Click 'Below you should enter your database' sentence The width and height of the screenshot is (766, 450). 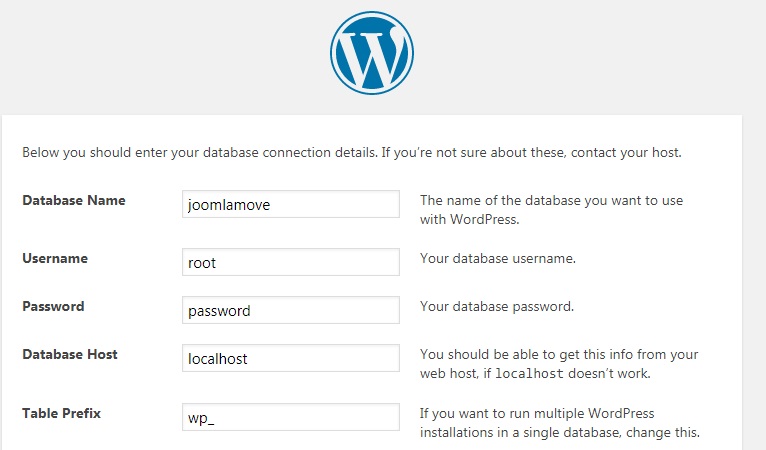(200, 152)
